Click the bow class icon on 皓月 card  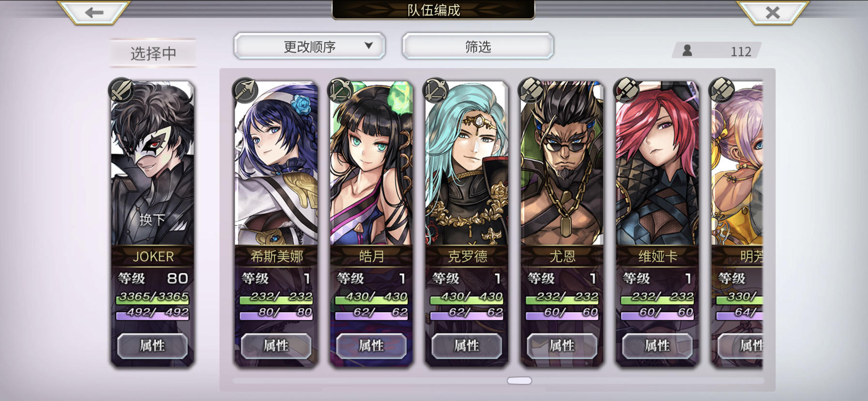[340, 90]
